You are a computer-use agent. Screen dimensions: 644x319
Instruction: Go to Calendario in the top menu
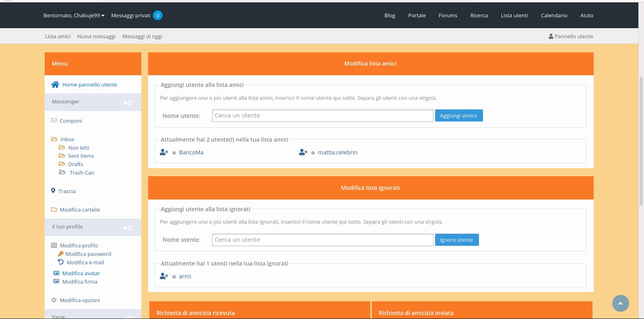[x=554, y=15]
